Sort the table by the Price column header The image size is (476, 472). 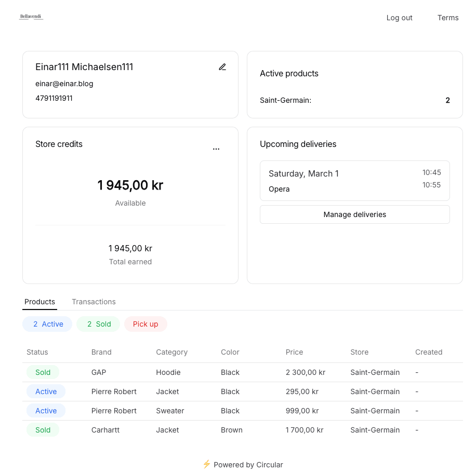tap(294, 352)
